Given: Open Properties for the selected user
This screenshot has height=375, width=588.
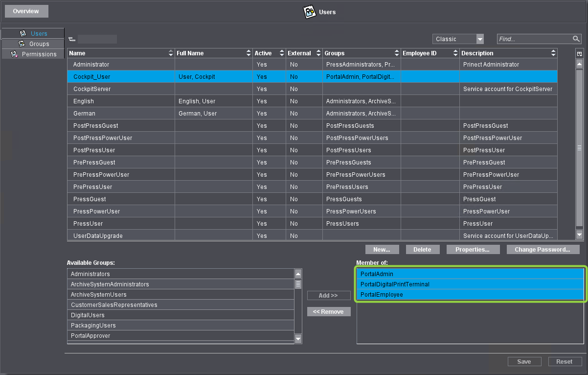Looking at the screenshot, I should (473, 250).
